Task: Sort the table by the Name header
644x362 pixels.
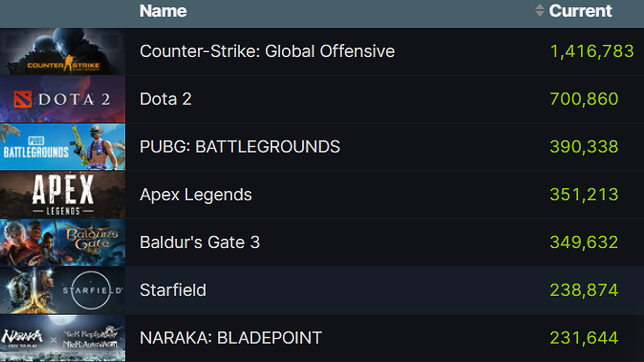Action: pos(163,11)
